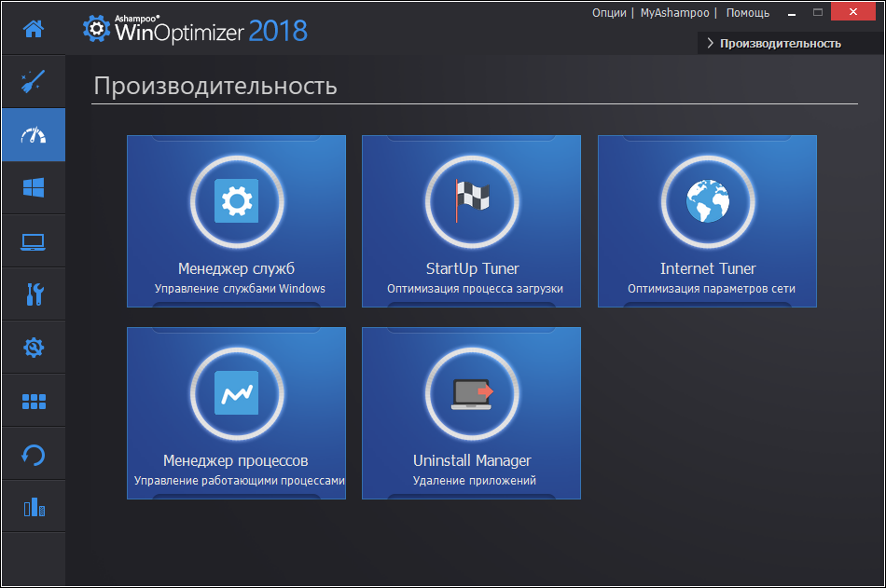886x588 pixels.
Task: Open the bar chart statistics sidebar icon
Action: click(x=34, y=507)
